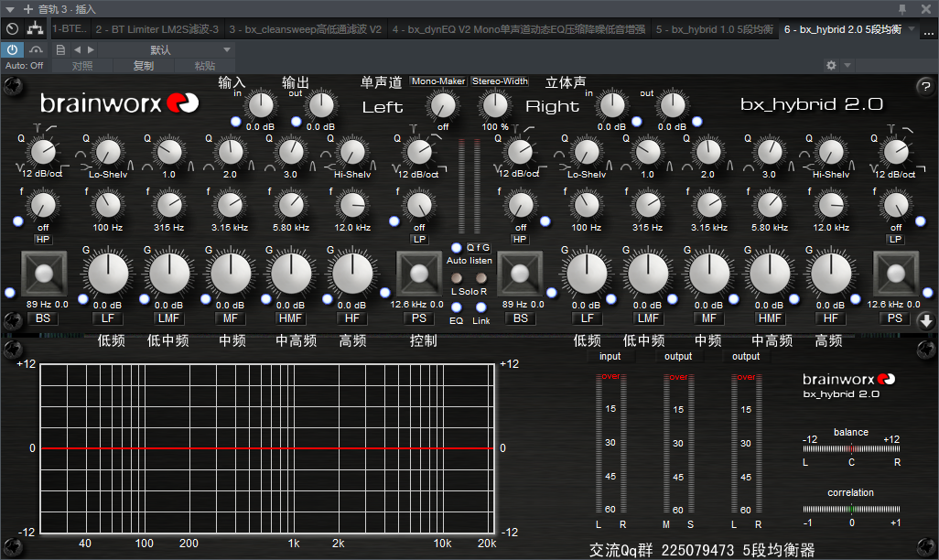Click Right 12.0 kHz frequency knob
The width and height of the screenshot is (939, 560).
pyautogui.click(x=831, y=205)
